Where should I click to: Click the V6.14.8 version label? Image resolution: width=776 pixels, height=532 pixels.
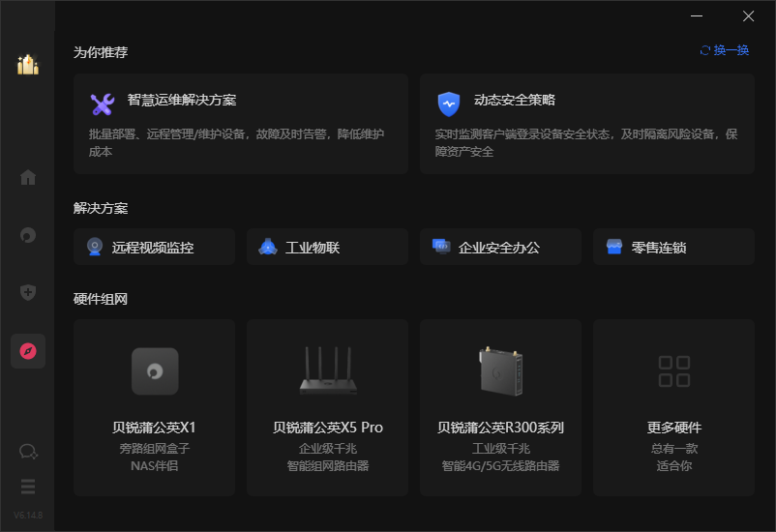coord(28,516)
